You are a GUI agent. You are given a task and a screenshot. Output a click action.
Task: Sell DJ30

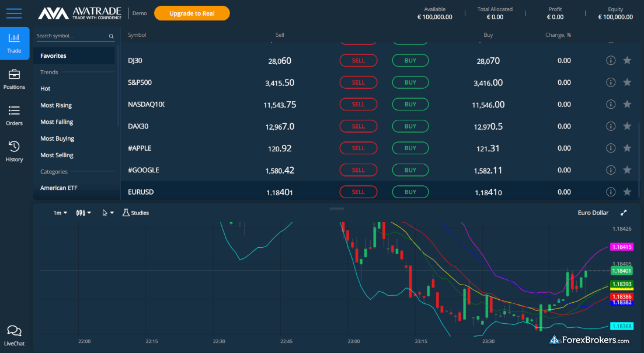(x=358, y=60)
